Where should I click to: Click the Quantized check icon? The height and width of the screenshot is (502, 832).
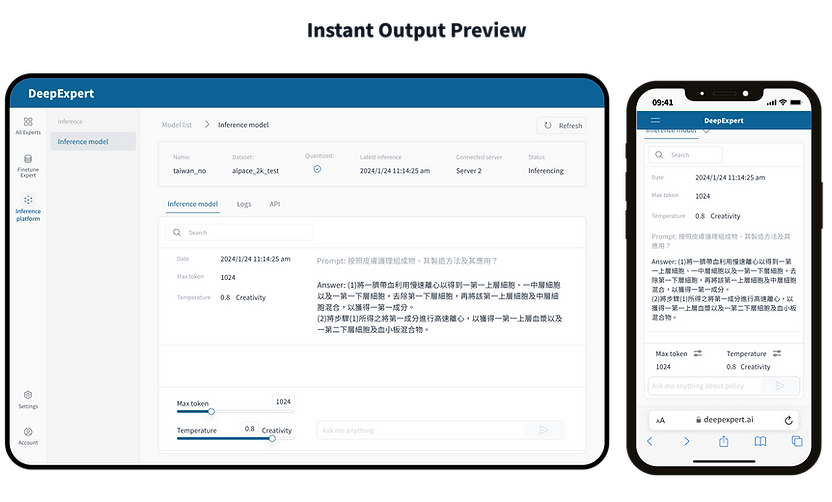[x=317, y=169]
